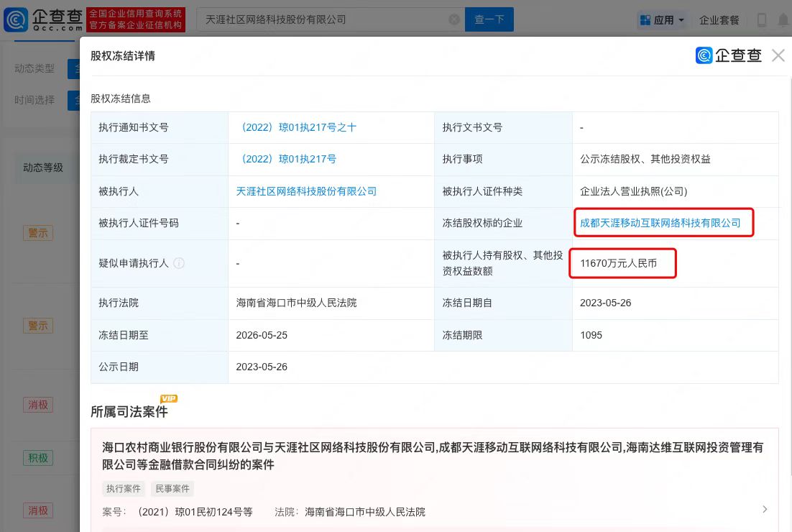Click the 民事案件 tag
792x532 pixels.
click(172, 489)
